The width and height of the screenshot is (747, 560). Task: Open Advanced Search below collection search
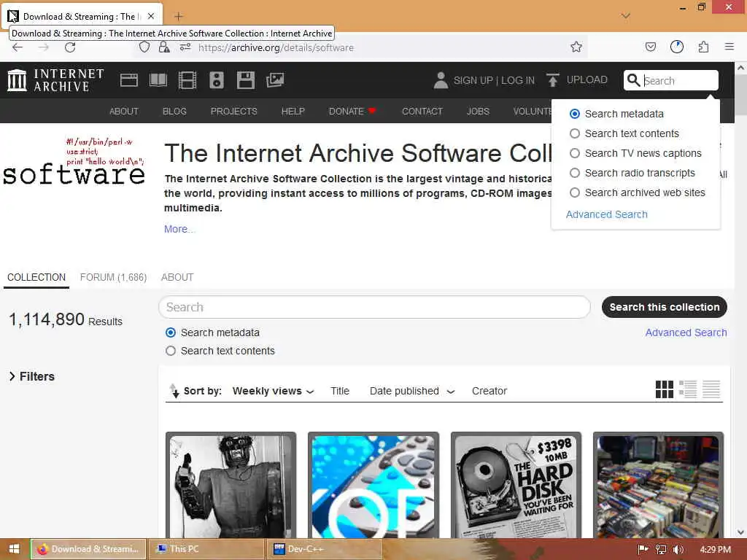(x=686, y=332)
